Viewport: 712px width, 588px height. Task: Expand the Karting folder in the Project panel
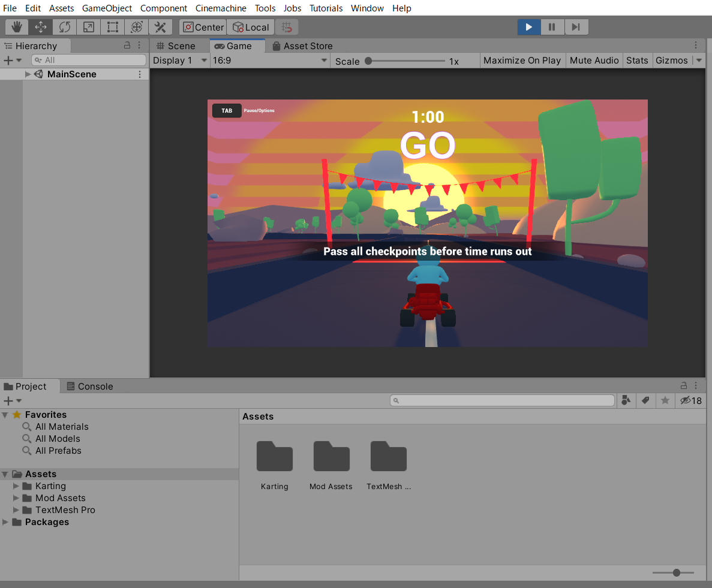pyautogui.click(x=16, y=486)
